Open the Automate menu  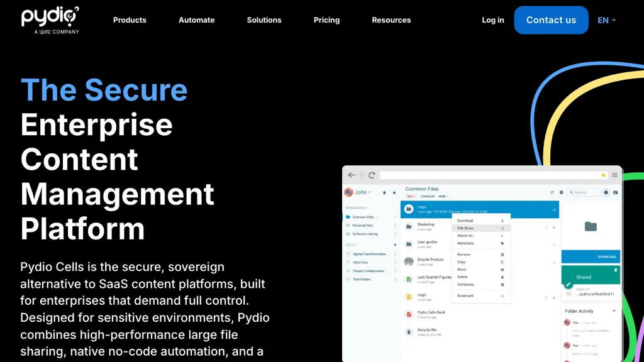click(x=196, y=20)
